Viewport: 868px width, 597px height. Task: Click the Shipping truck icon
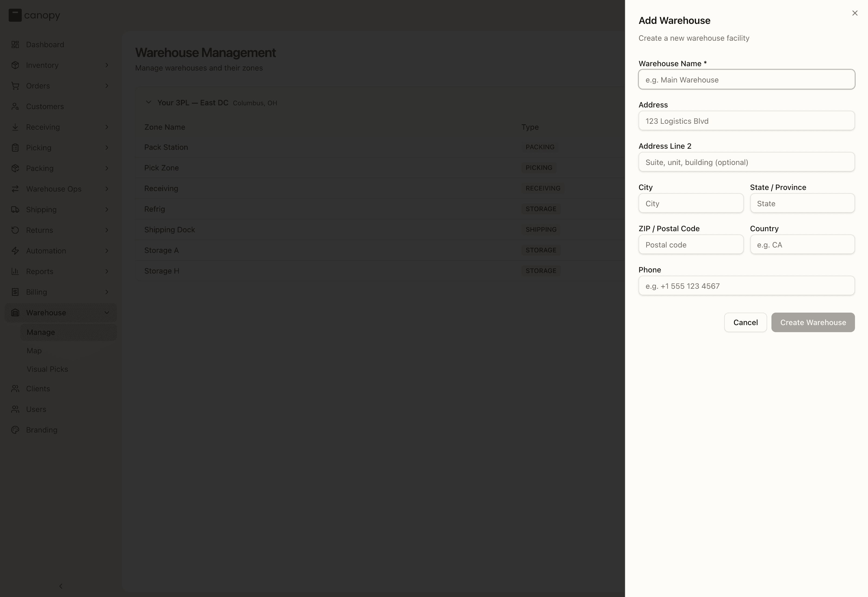(15, 209)
